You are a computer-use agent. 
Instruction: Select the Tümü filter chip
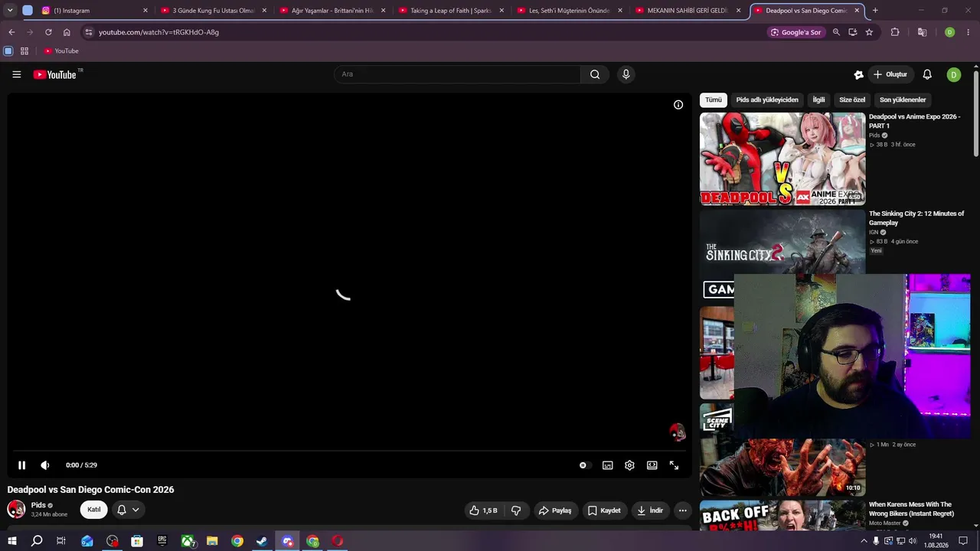[714, 99]
